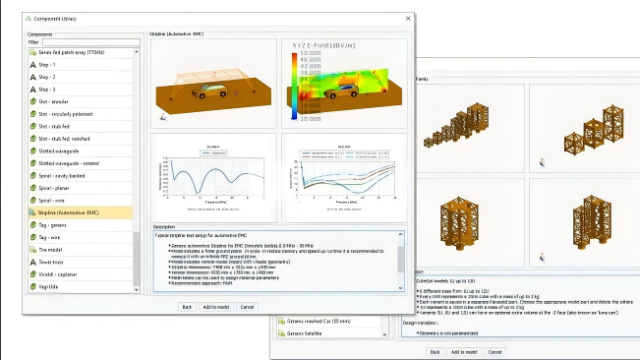
Task: Click the icon beside Spiral - cavity backed
Action: click(x=33, y=176)
